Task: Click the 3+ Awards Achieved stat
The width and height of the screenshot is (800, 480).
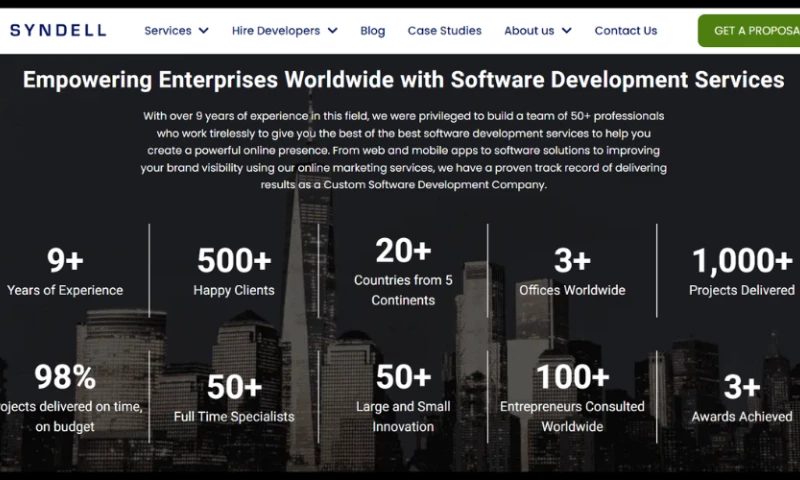Action: [741, 398]
